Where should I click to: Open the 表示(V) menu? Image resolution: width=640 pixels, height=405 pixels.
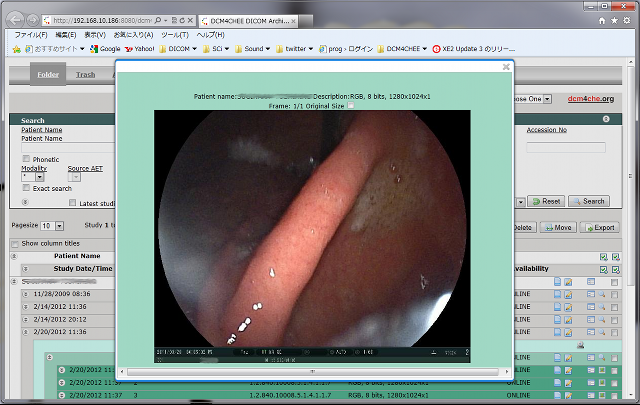(x=95, y=35)
